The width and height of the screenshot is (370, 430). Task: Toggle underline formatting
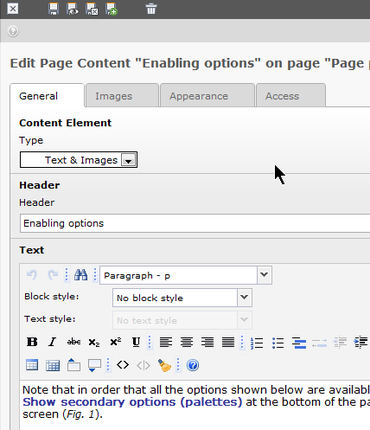tap(136, 342)
